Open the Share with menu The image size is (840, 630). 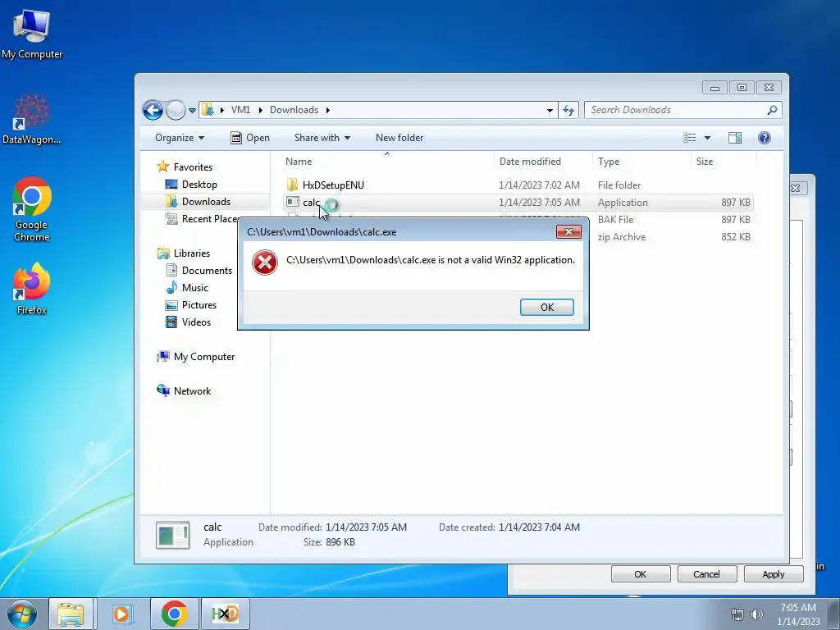click(322, 138)
